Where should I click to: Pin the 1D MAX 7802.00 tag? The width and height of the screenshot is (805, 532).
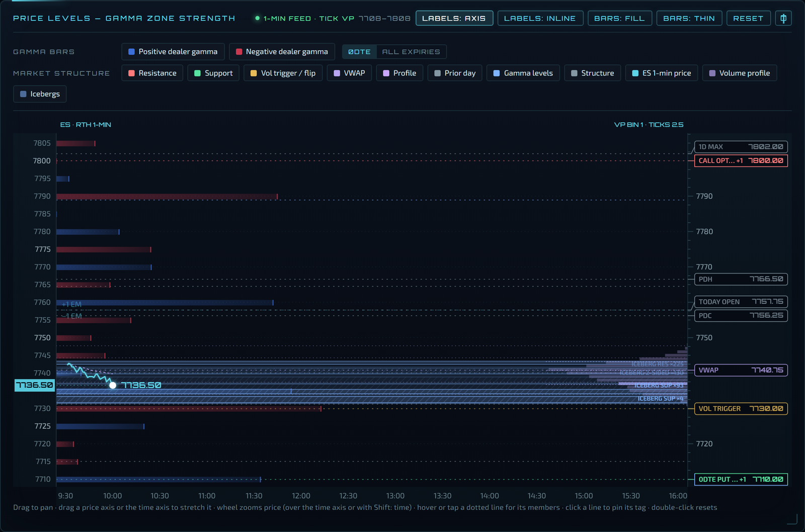pos(741,147)
